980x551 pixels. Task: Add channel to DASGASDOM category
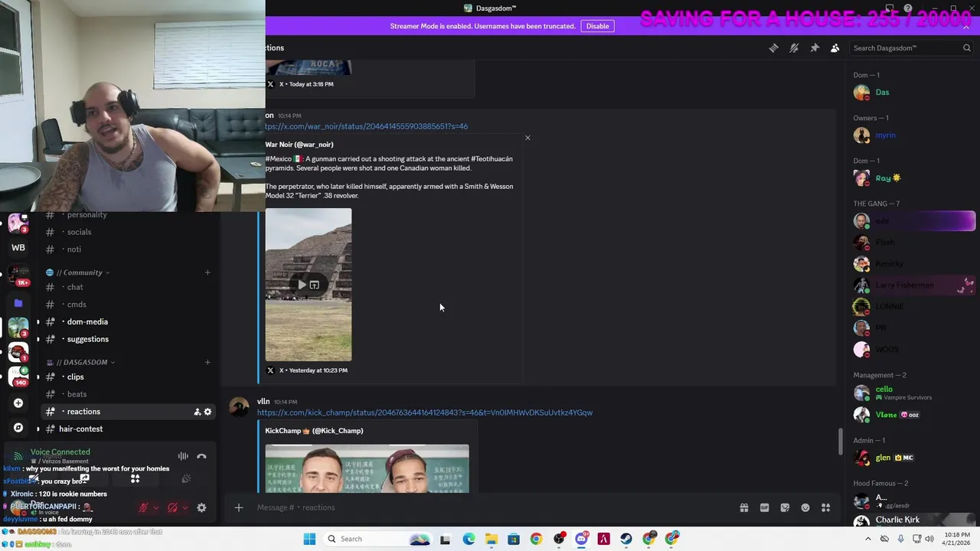tap(207, 362)
